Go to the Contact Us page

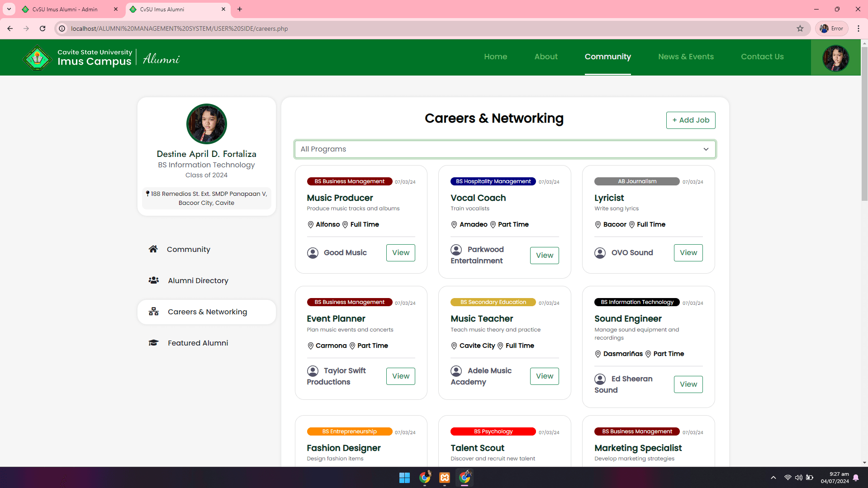762,57
